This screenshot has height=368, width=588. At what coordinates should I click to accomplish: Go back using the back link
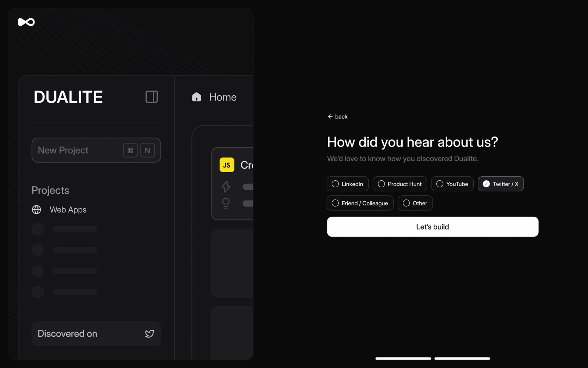coord(337,116)
